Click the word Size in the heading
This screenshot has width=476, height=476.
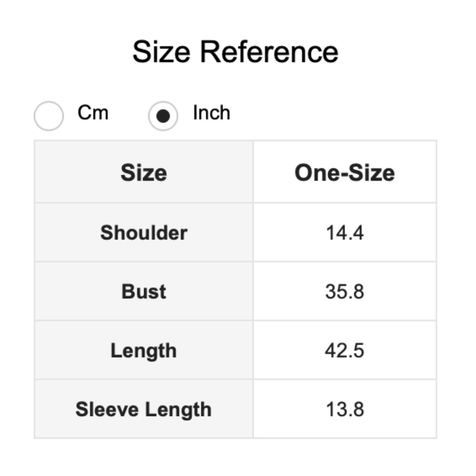[x=161, y=51]
